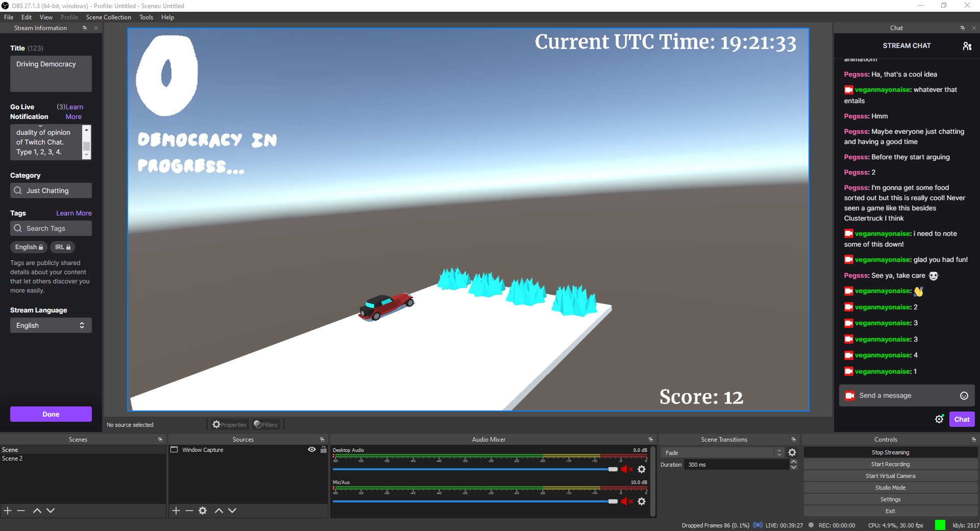Click down arrow of notification text scrollbar

86,155
